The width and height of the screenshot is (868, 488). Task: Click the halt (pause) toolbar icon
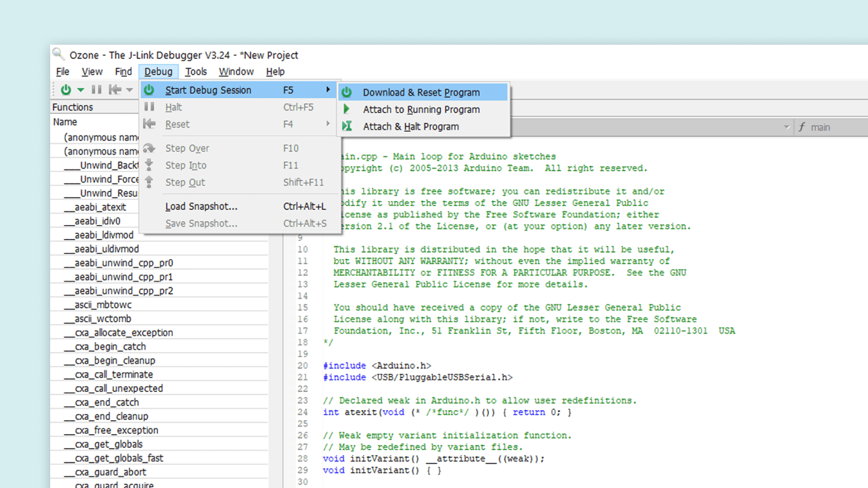tap(96, 90)
